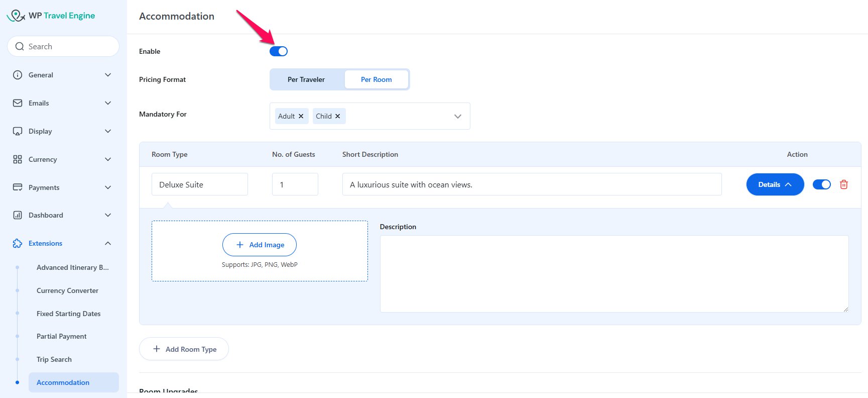Remove the Child tag using its X
Screen dimensions: 868x398
pos(338,116)
